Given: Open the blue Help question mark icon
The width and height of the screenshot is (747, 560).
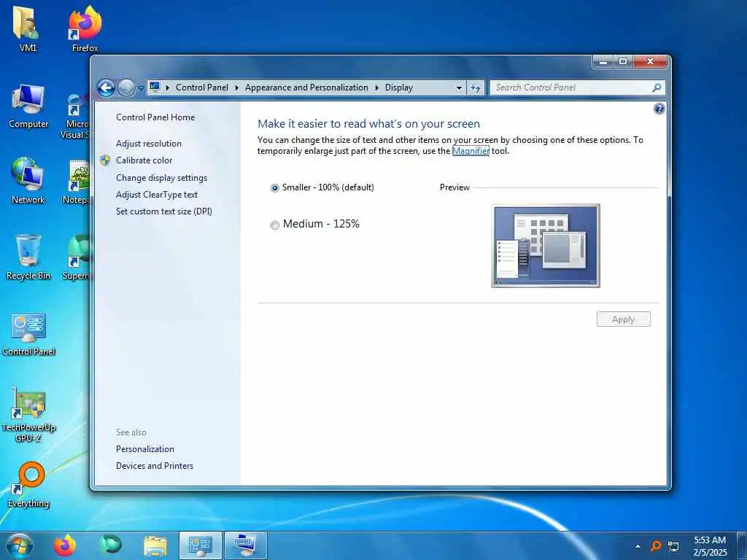Looking at the screenshot, I should pyautogui.click(x=659, y=109).
